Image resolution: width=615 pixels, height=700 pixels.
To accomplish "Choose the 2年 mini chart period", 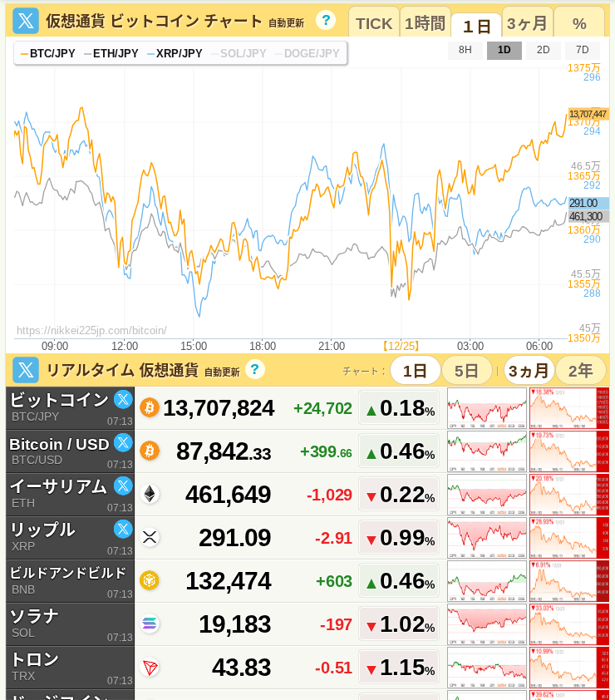I will pos(581,370).
